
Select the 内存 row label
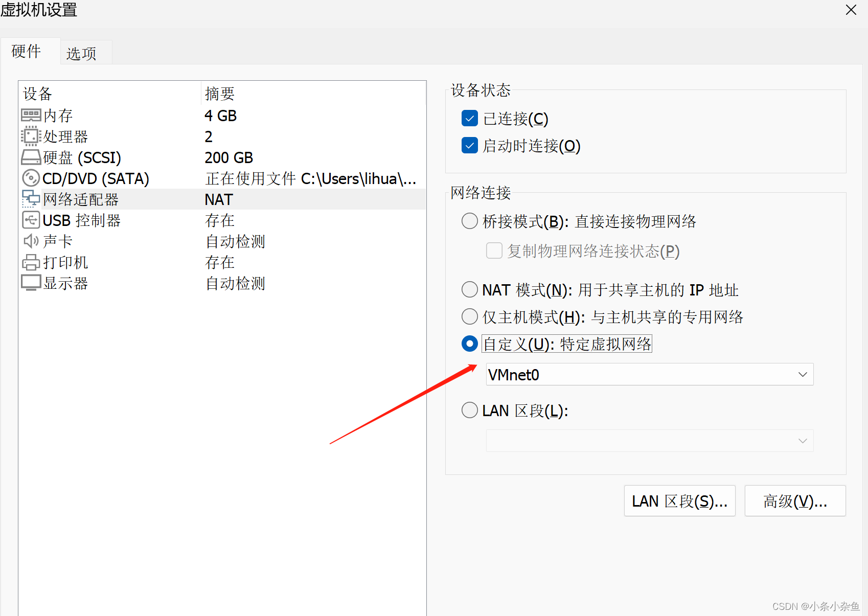coord(58,116)
